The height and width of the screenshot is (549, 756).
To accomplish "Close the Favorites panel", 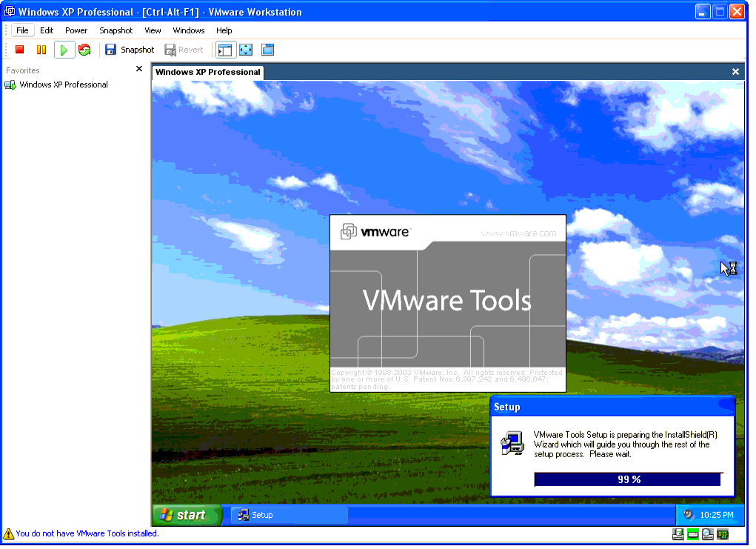I will pos(138,69).
